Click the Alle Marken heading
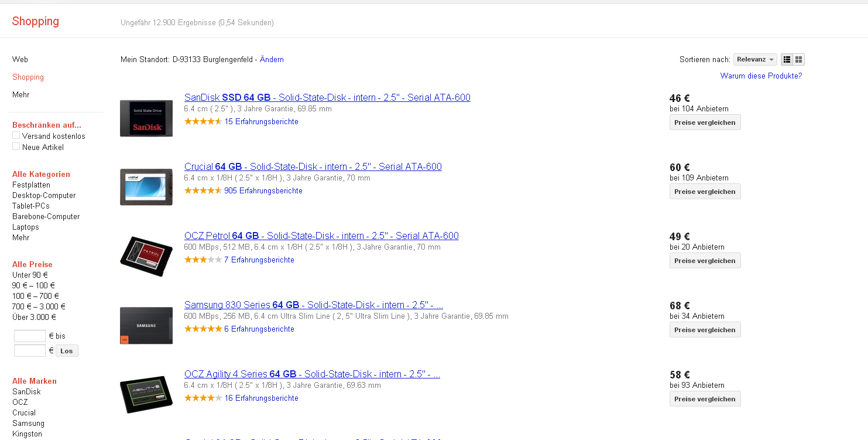The height and width of the screenshot is (440, 868). click(35, 381)
